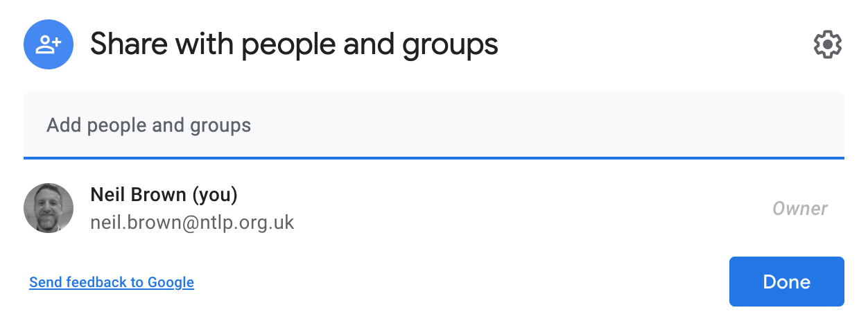Open the Send feedback to Google link

point(112,282)
